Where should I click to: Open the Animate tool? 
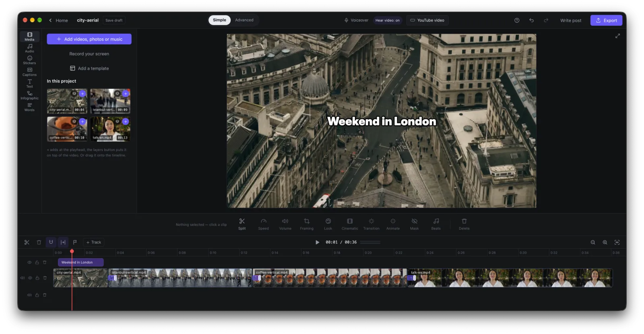pos(393,224)
